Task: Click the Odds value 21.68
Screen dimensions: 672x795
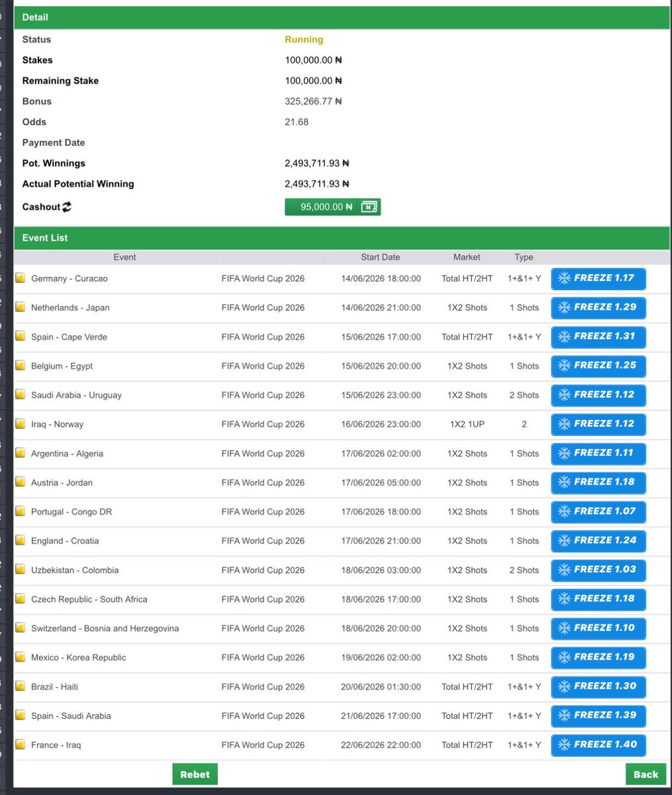Action: (297, 122)
